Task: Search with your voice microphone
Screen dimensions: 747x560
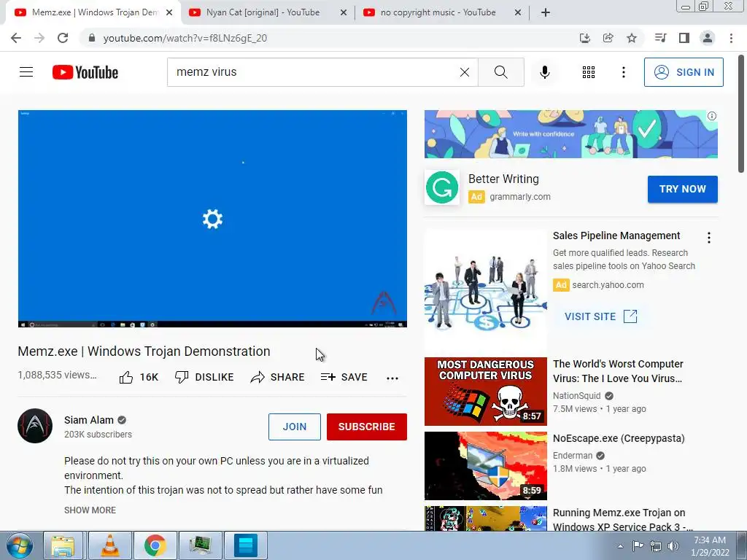Action: pyautogui.click(x=544, y=72)
